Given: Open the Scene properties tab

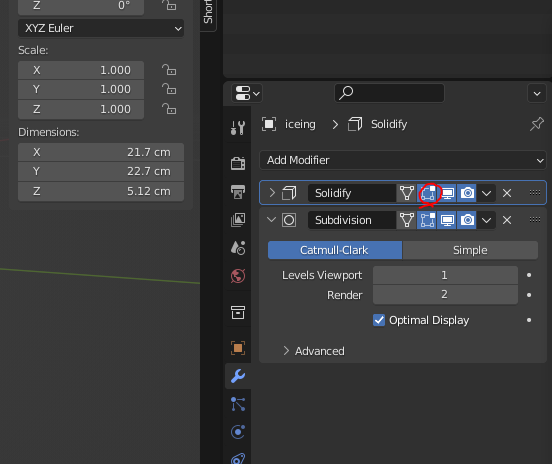Looking at the screenshot, I should [238, 248].
